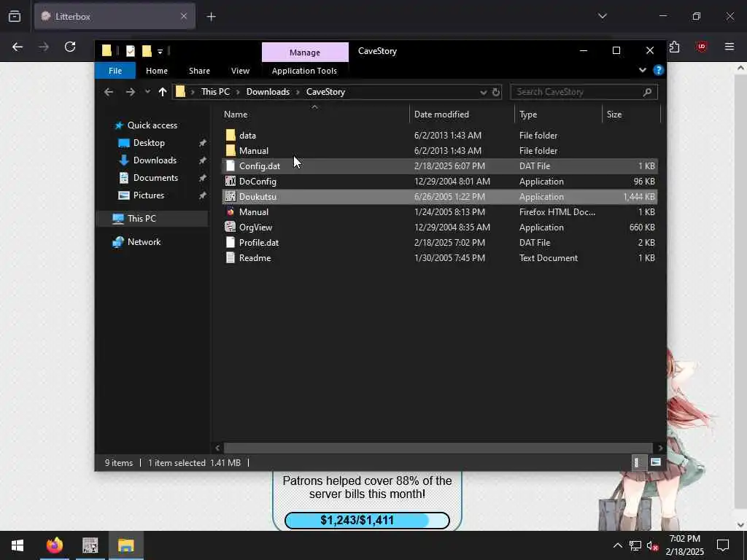Select the DoConfig application icon
The image size is (747, 560).
pyautogui.click(x=231, y=181)
